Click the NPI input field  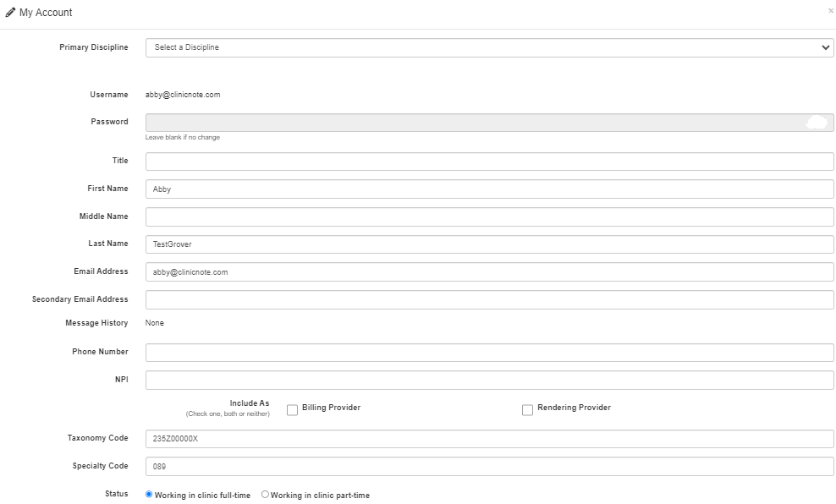[487, 379]
